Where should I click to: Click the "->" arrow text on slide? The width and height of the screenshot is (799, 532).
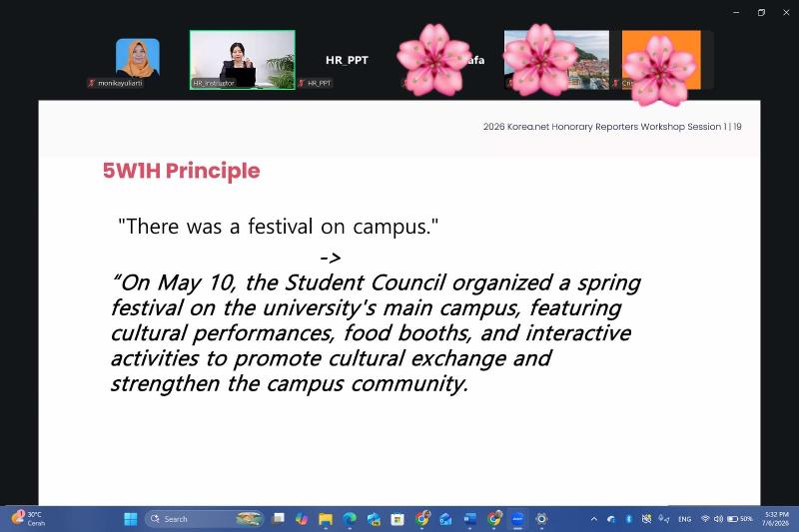click(x=331, y=258)
